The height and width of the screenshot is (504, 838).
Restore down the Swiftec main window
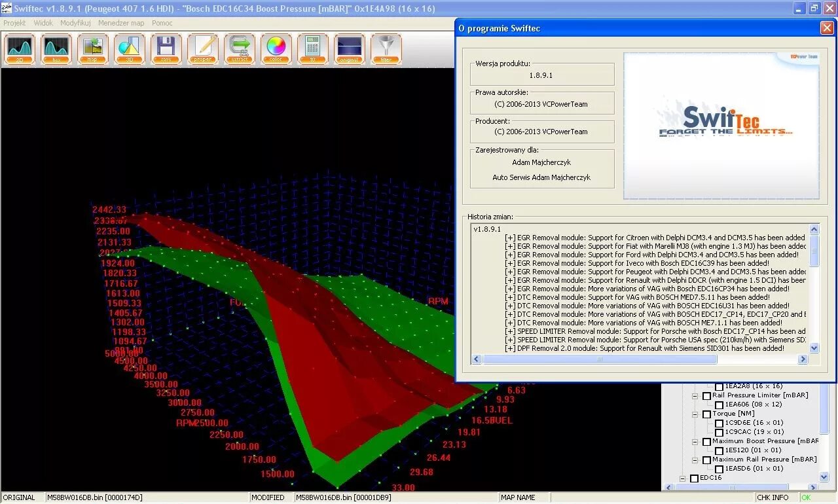(x=814, y=9)
